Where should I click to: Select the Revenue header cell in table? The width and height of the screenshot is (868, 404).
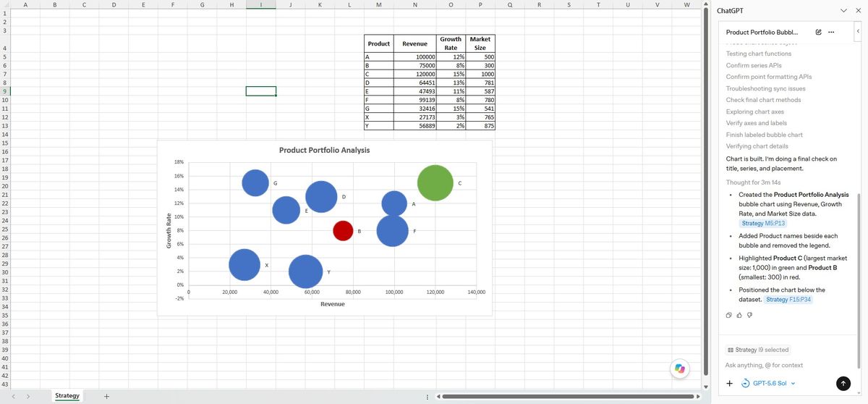415,43
